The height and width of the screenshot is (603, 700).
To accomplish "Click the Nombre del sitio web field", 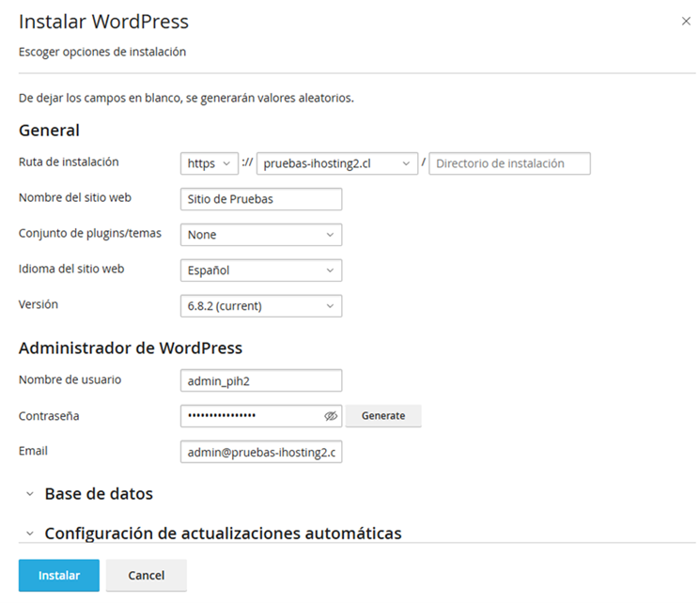I will tap(261, 199).
